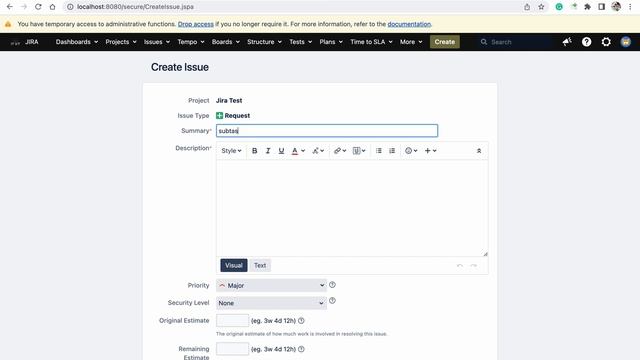Expand the Projects menu
Viewport: 640px width, 360px height.
tap(121, 42)
